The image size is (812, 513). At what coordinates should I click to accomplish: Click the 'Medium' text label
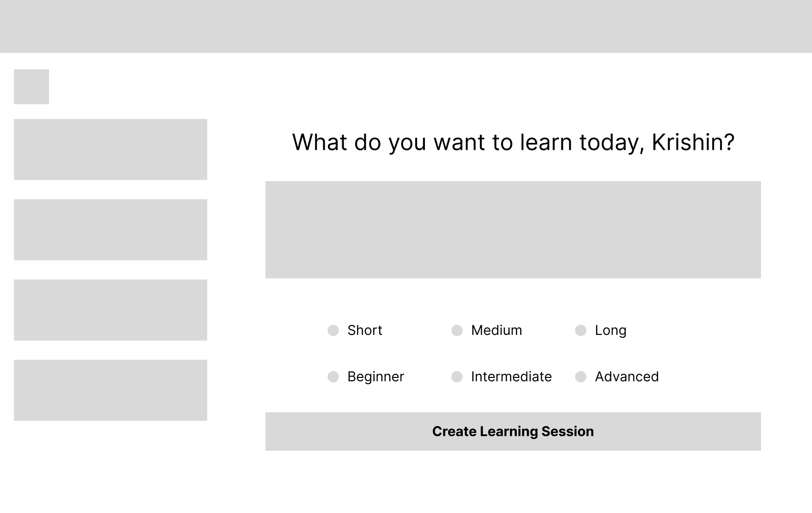point(496,330)
